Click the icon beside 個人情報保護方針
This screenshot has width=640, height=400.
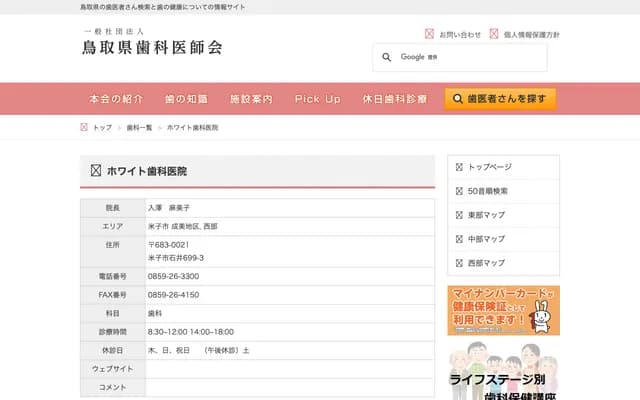point(494,34)
